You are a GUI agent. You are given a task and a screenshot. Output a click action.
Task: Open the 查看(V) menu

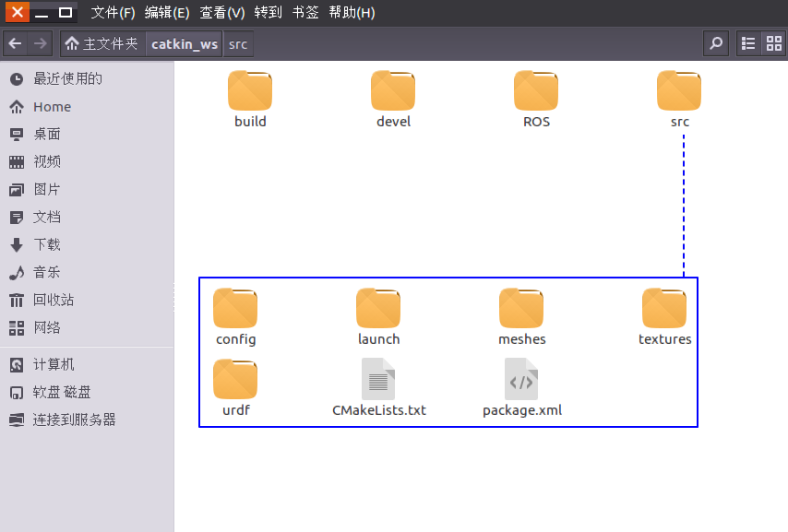click(x=222, y=13)
